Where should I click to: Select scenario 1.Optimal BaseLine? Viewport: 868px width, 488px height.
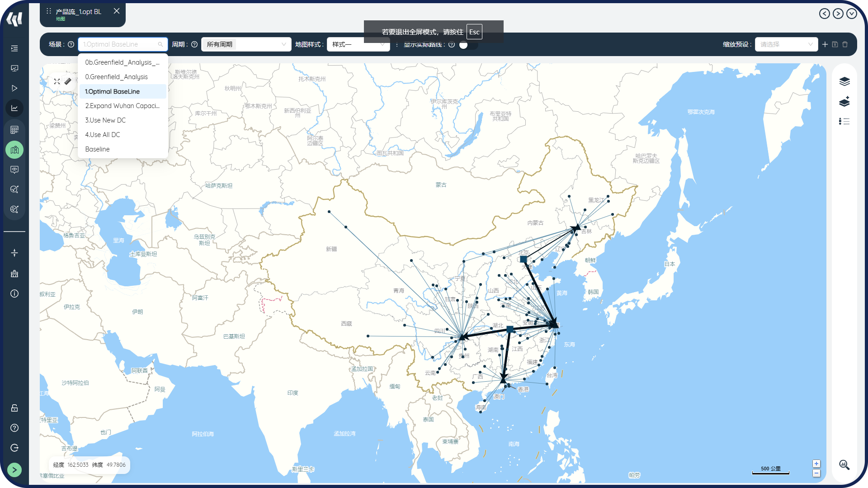(123, 91)
